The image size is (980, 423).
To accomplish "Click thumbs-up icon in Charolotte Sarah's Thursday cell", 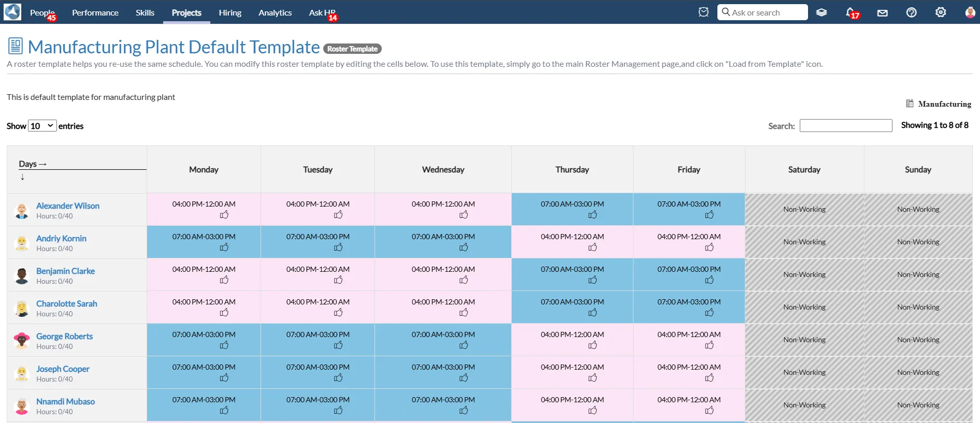I will [593, 313].
